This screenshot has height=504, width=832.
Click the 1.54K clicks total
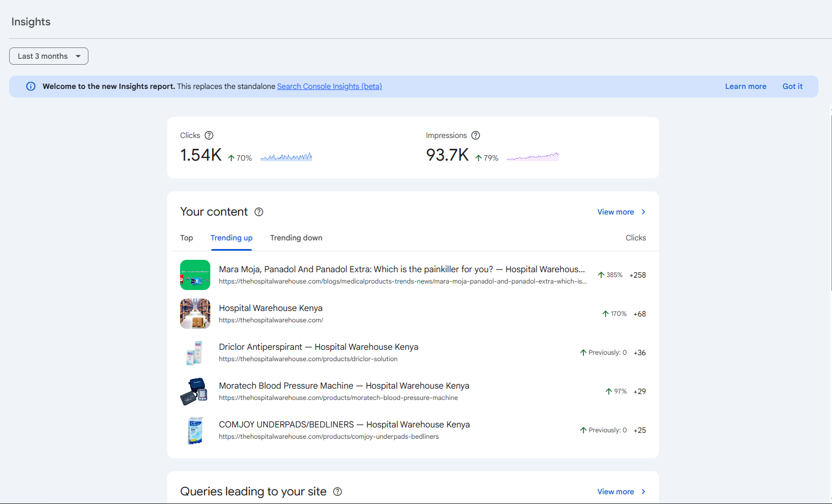(x=201, y=155)
